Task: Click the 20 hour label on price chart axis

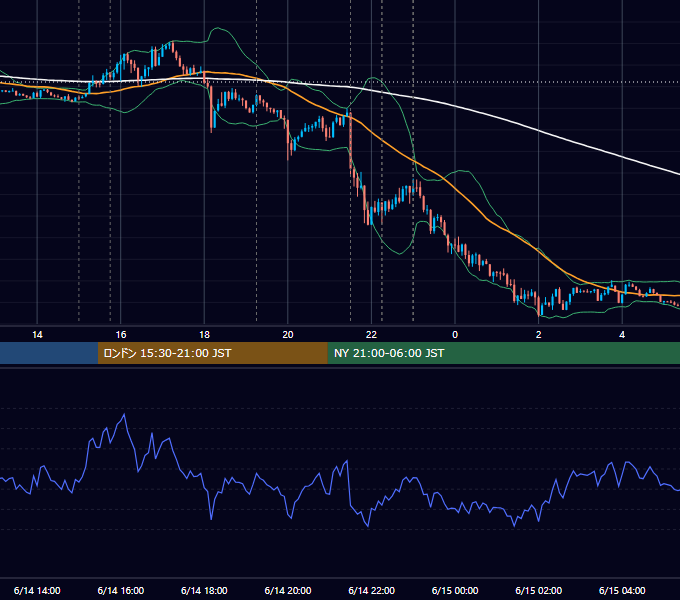Action: 288,335
